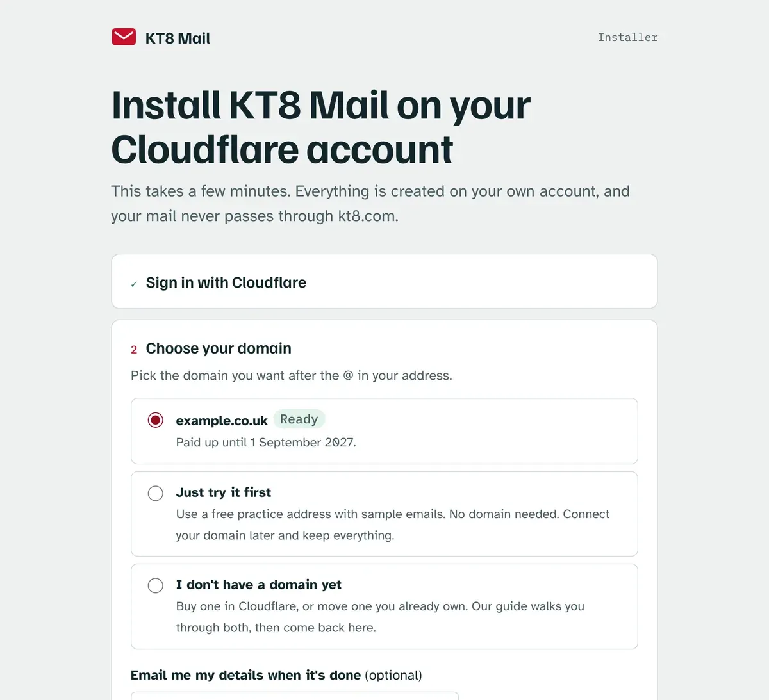Click the Install KT8 Mail page heading
Viewport: 769px width, 700px height.
tap(321, 127)
